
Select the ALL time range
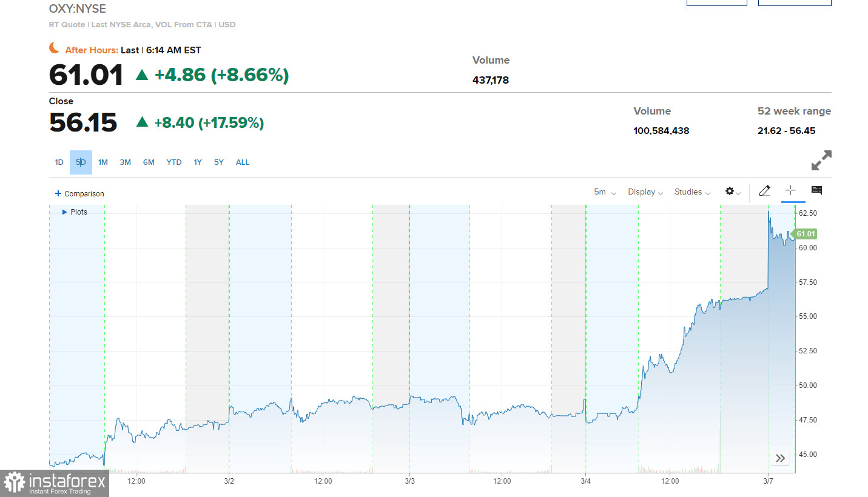tap(243, 162)
